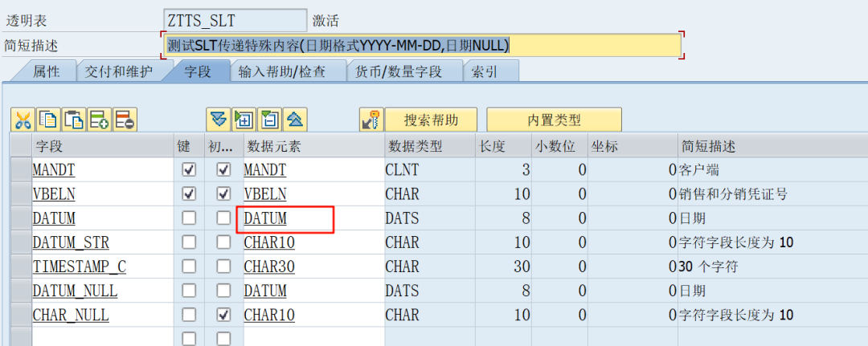
Task: Select the MANDT row via its row selector
Action: [21, 169]
